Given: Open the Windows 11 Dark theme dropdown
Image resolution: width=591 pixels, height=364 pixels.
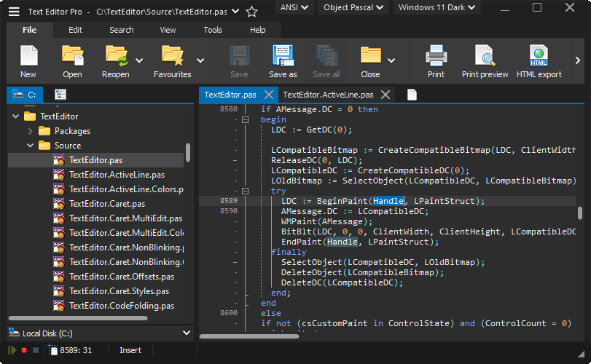Looking at the screenshot, I should pyautogui.click(x=437, y=7).
